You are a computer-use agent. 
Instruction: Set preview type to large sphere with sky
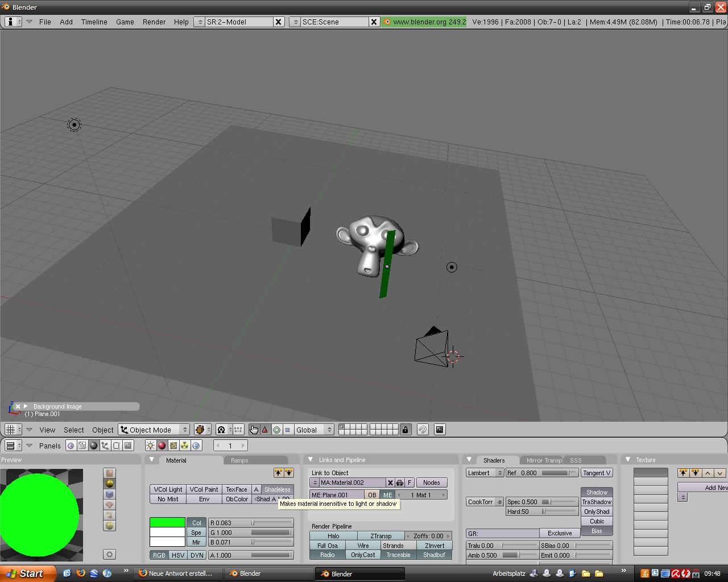coord(110,526)
